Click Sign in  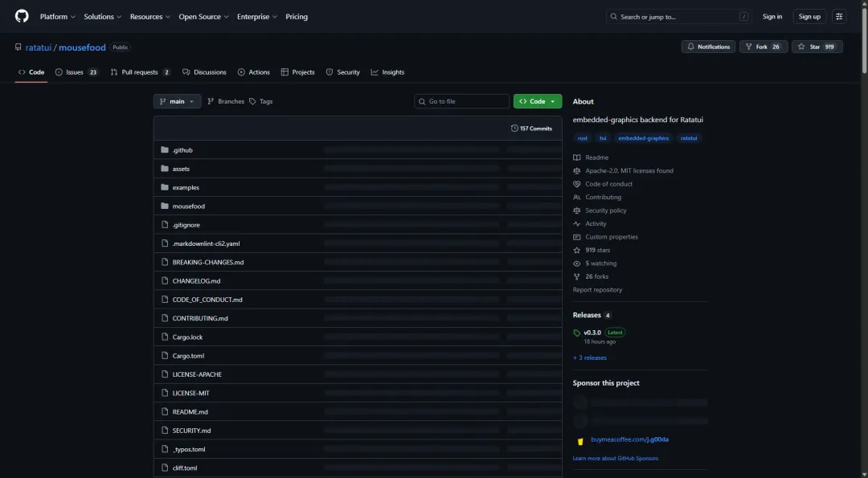pyautogui.click(x=772, y=17)
